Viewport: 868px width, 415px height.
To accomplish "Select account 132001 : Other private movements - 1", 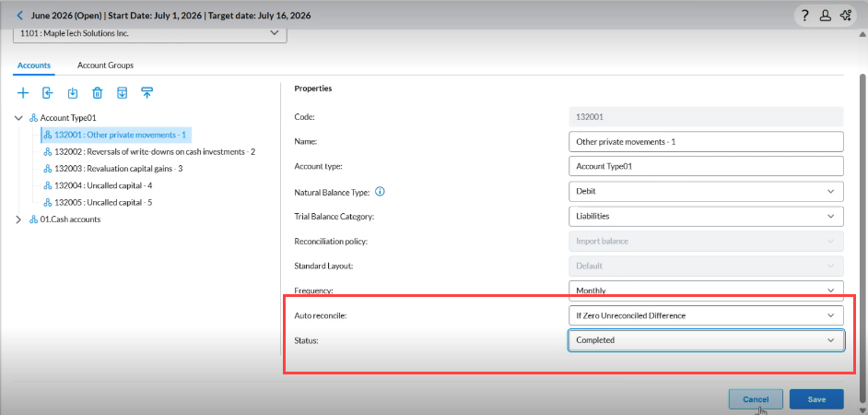I will coord(115,135).
